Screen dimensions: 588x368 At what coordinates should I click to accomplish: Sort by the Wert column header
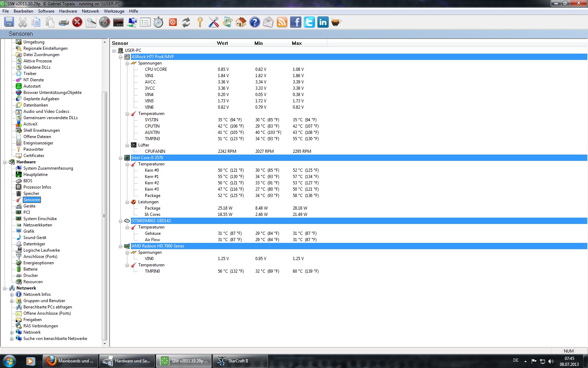(x=233, y=43)
